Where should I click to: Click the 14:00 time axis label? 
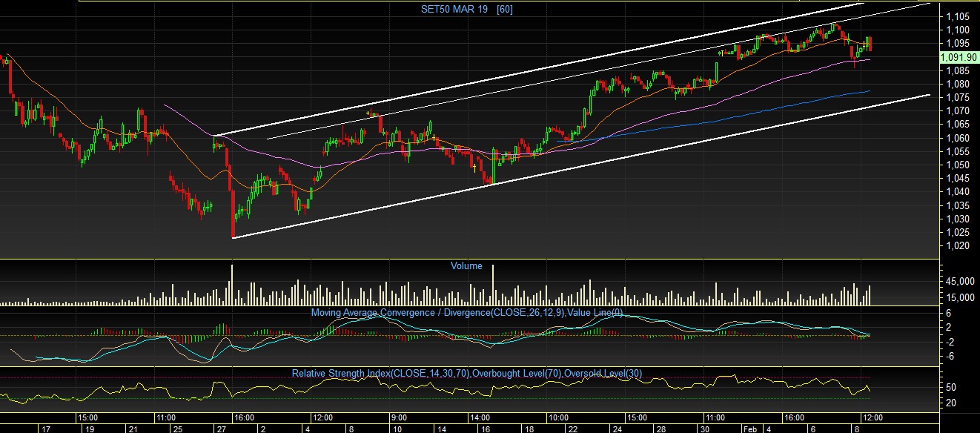tap(481, 417)
